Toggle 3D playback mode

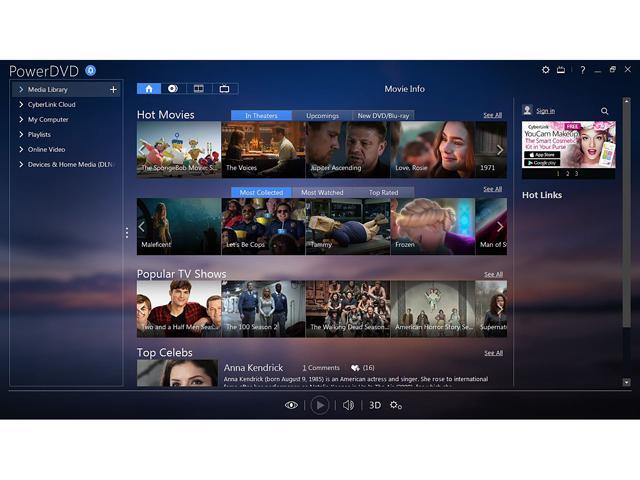click(375, 405)
